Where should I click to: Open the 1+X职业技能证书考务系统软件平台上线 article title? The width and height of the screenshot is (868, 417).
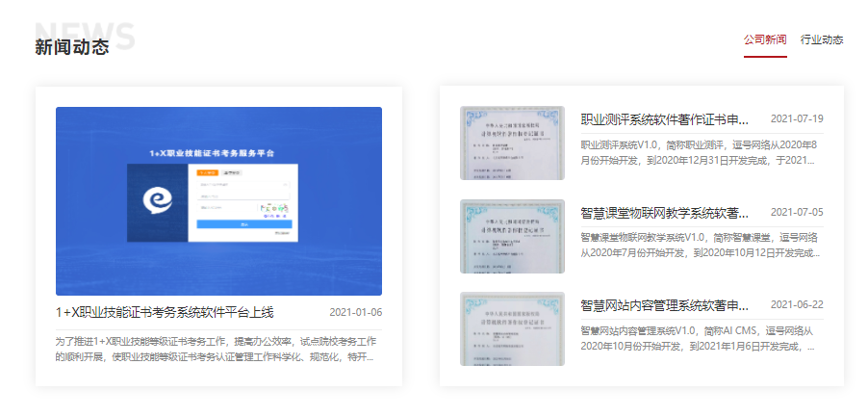pyautogui.click(x=165, y=312)
